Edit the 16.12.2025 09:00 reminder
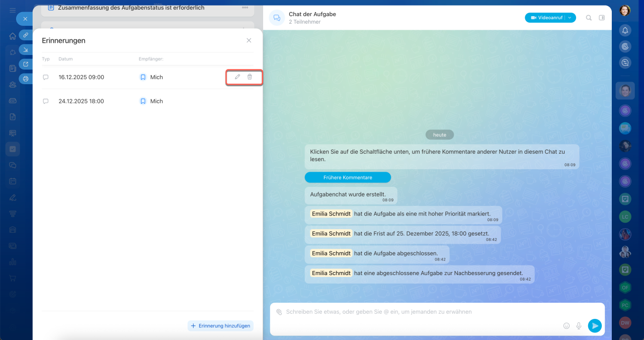This screenshot has height=340, width=644. (x=237, y=77)
